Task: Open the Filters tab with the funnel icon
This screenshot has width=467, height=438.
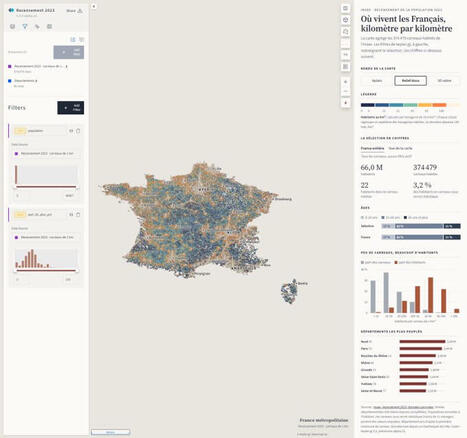Action: (x=25, y=26)
